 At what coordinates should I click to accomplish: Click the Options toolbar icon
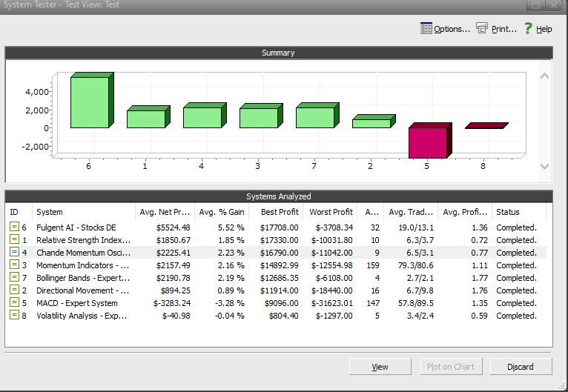tap(426, 29)
